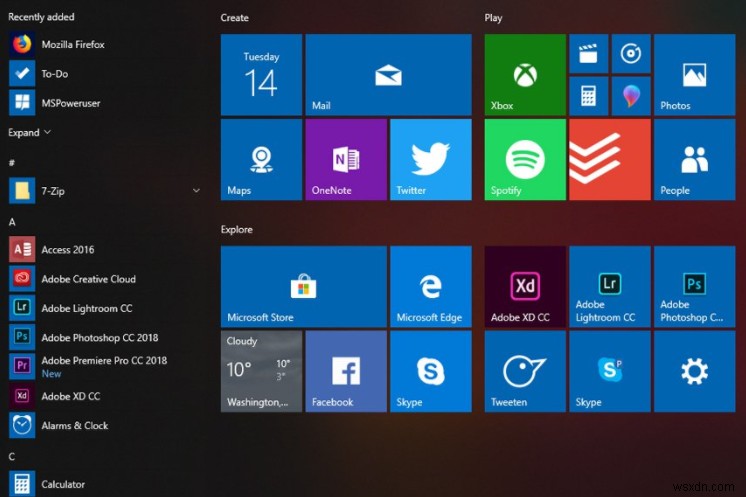Open Calculator from the app list
The image size is (746, 497).
point(105,484)
